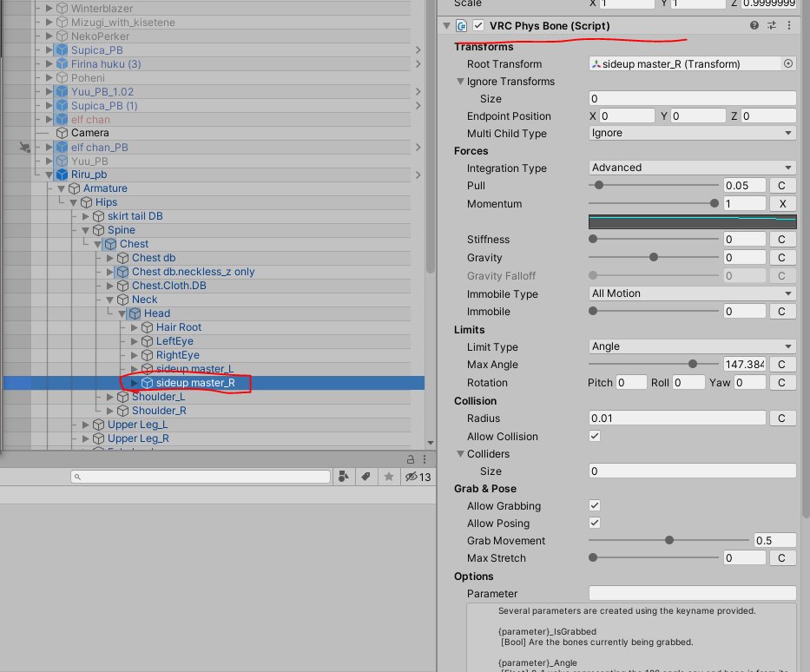
Task: Click the Camera object cube icon
Action: pos(62,133)
